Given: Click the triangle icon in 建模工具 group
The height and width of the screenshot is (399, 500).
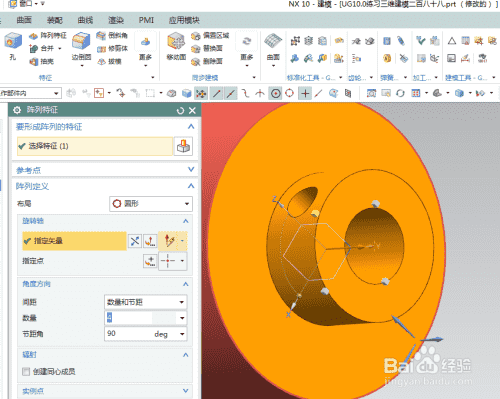Looking at the screenshot, I should point(452,41).
